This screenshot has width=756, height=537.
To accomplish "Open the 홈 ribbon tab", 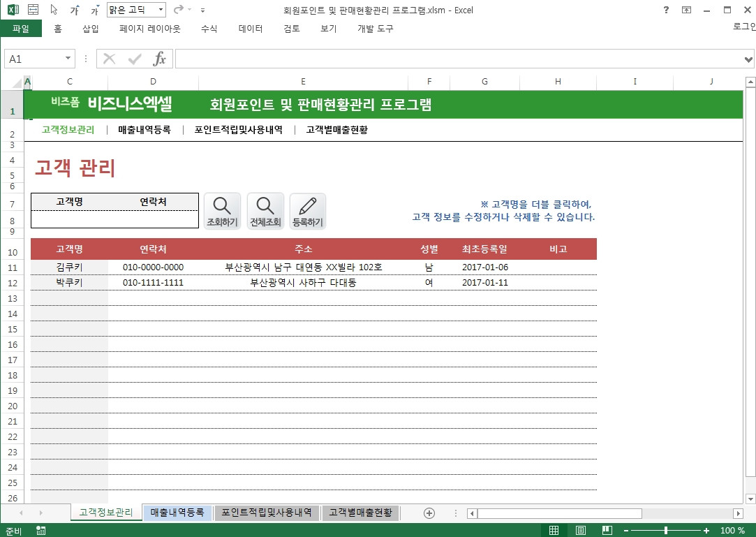I will coord(58,29).
